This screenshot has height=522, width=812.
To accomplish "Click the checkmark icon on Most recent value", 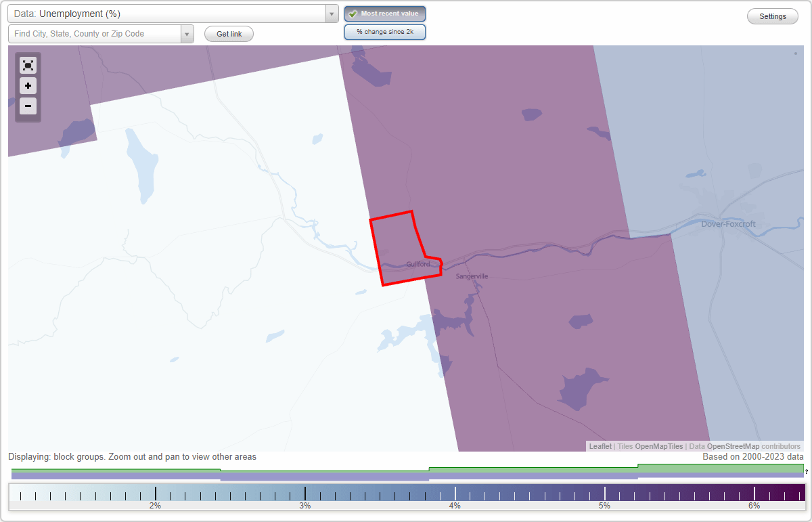I will click(354, 14).
